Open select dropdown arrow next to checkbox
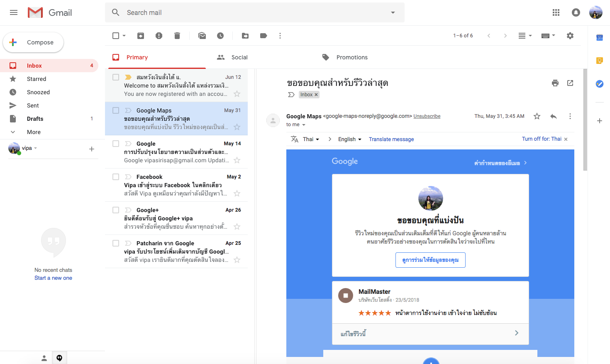Screen dimensions: 610x364 tap(124, 36)
